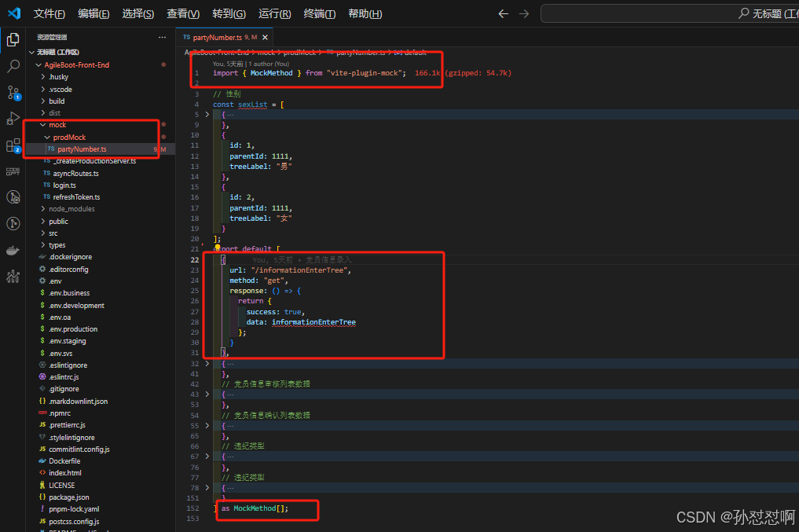This screenshot has height=532, width=799.
Task: Expand the .husky folder
Action: [x=59, y=77]
